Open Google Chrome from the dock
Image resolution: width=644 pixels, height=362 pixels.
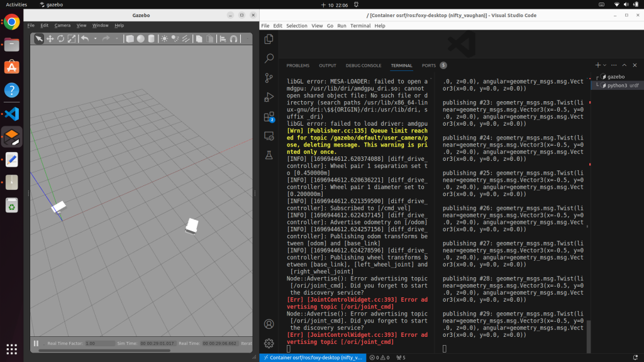pyautogui.click(x=11, y=22)
